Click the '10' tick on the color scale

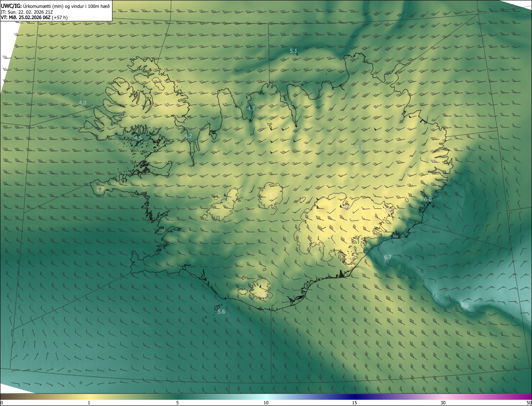point(266,403)
